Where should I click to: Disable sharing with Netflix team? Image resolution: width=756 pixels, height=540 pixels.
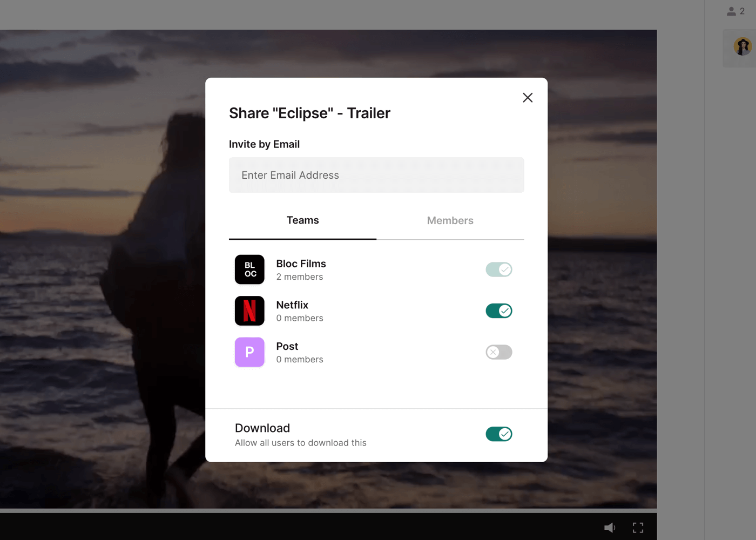(498, 311)
